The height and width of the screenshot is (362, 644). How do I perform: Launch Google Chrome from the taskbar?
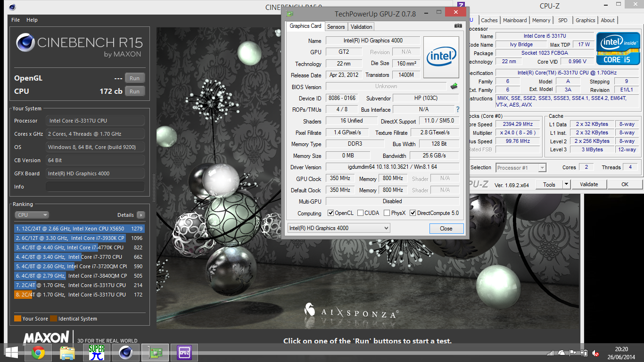(x=38, y=353)
